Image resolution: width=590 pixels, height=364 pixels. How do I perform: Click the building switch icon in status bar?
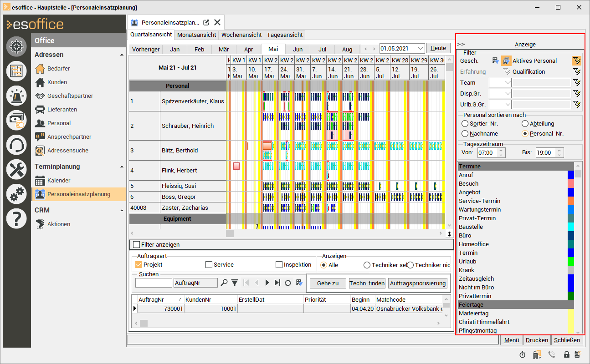coord(537,354)
